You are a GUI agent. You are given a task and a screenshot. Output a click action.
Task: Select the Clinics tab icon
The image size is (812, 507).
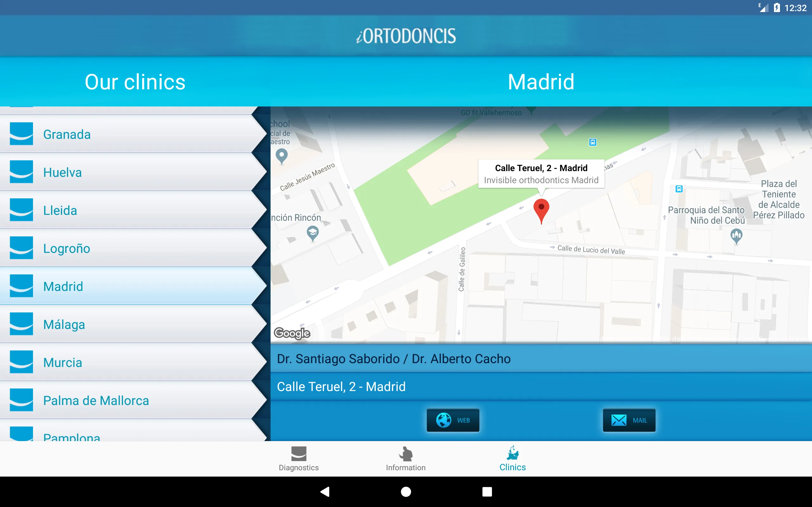(512, 453)
